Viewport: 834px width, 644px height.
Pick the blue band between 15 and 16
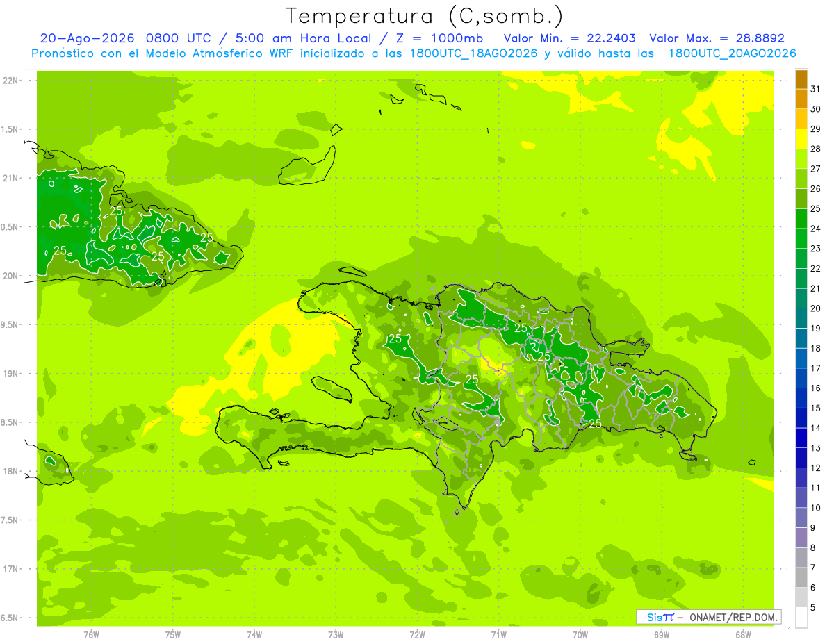pos(801,398)
